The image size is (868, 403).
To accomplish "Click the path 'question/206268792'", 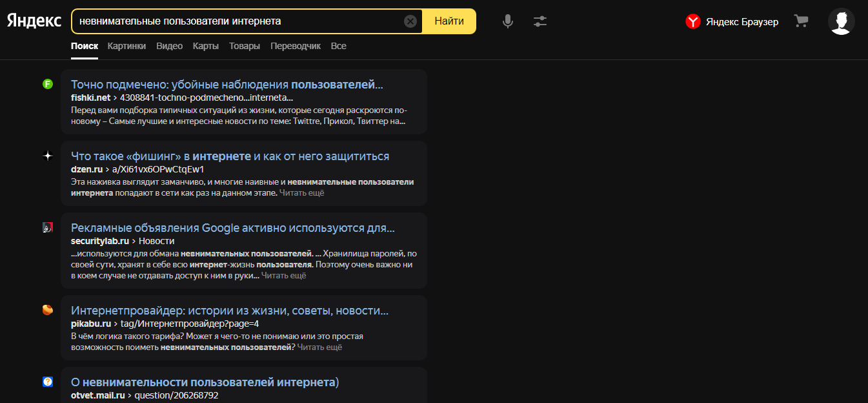I will (x=177, y=395).
